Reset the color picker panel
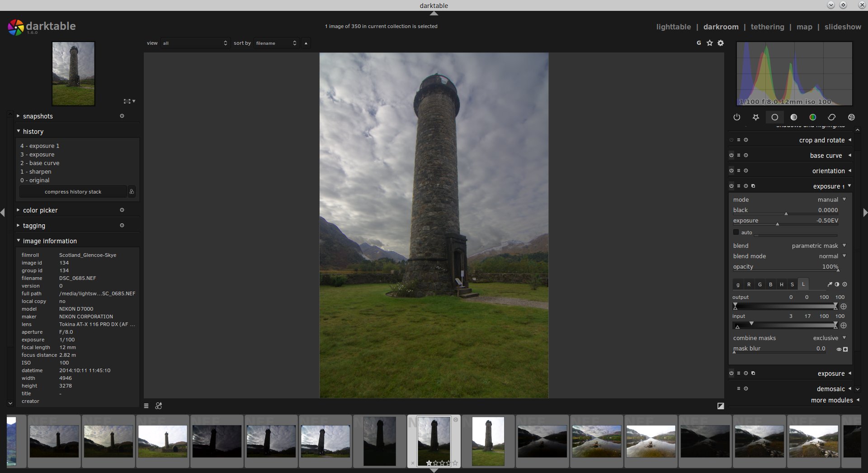Viewport: 868px width, 473px height. [x=122, y=210]
